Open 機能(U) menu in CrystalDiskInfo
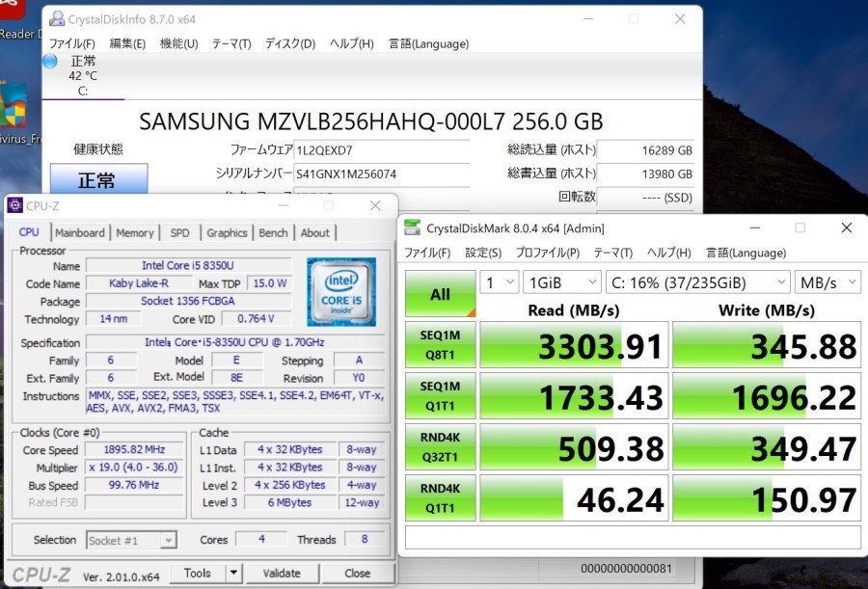The image size is (868, 589). pos(178,43)
